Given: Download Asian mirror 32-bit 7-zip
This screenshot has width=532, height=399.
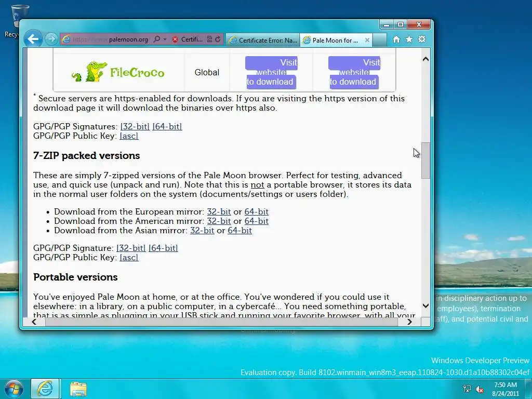Looking at the screenshot, I should (x=202, y=231).
